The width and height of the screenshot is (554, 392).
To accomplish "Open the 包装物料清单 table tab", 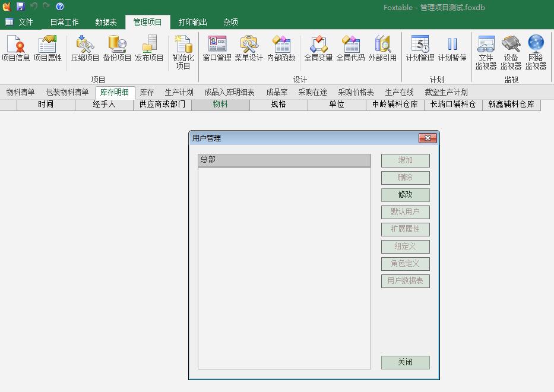I will (x=67, y=92).
